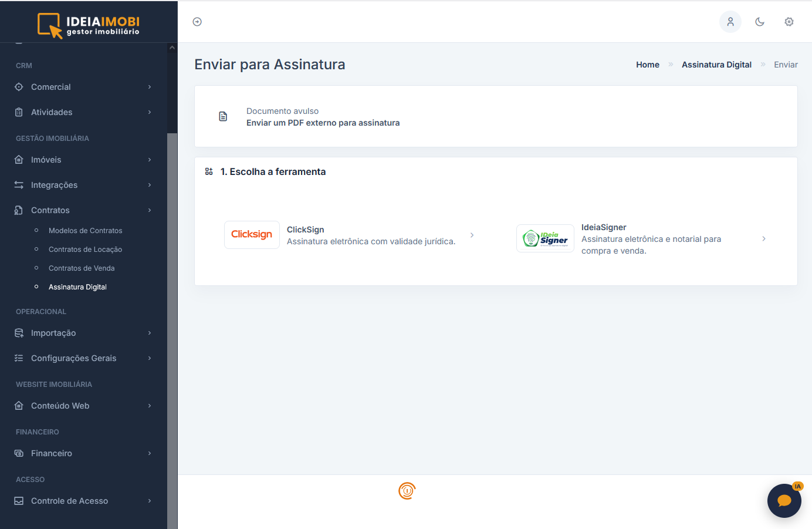This screenshot has height=529, width=812.
Task: Choose IdeiaSigner signature tool title
Action: click(x=604, y=227)
